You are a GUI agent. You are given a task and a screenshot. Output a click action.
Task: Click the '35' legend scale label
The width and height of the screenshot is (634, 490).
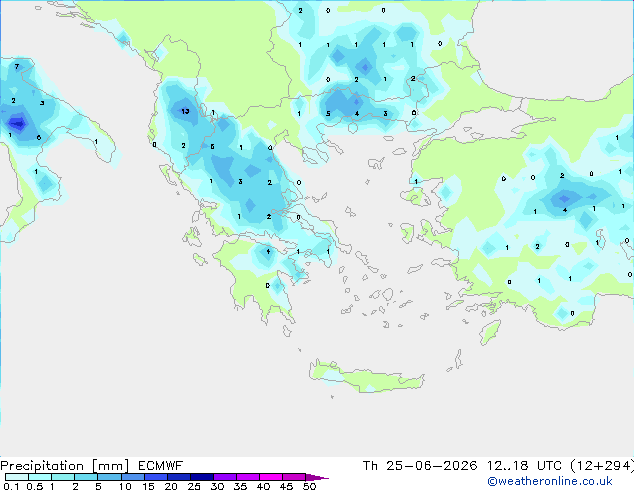click(240, 486)
